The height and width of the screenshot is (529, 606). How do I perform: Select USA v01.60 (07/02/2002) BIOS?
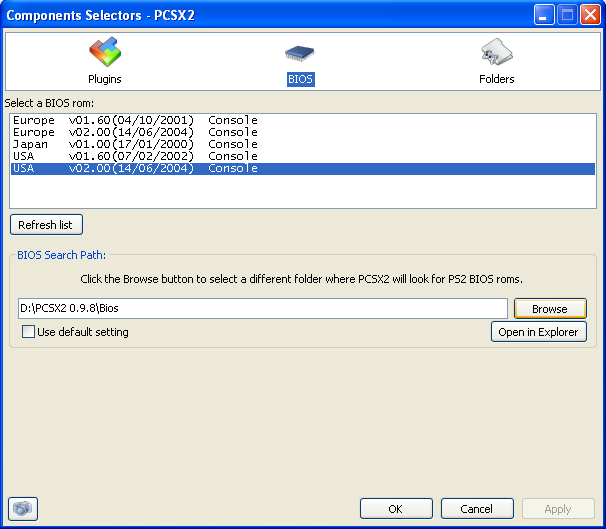pos(303,156)
